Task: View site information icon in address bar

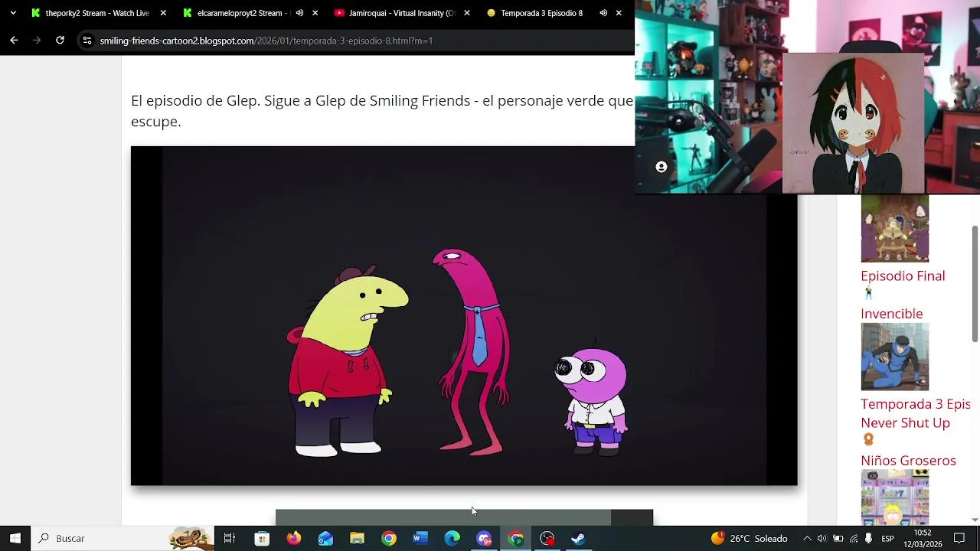Action: [87, 41]
